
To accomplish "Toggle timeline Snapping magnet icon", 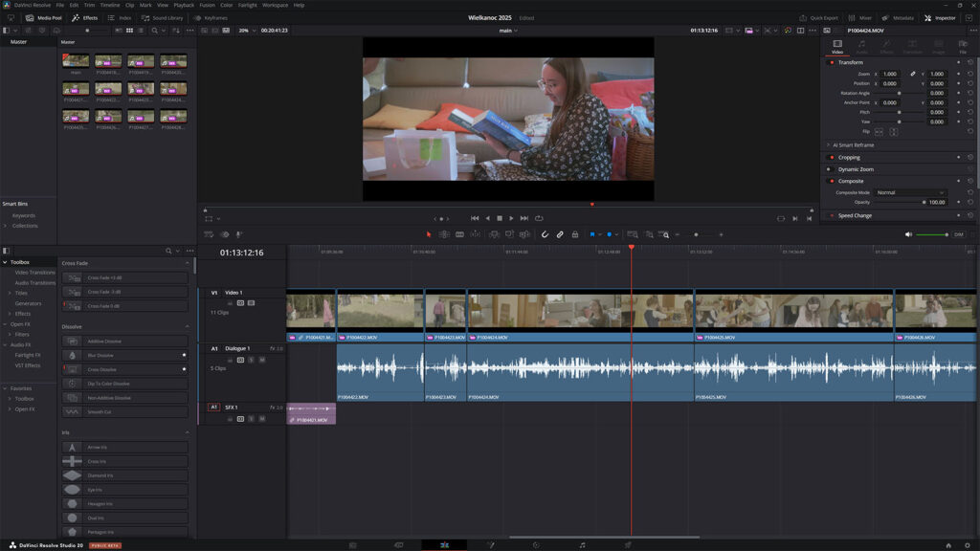I will (545, 234).
